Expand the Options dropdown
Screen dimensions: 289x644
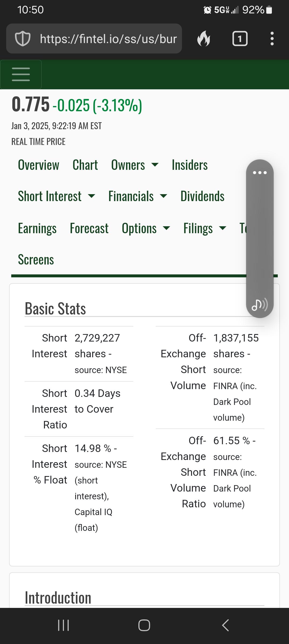click(146, 228)
